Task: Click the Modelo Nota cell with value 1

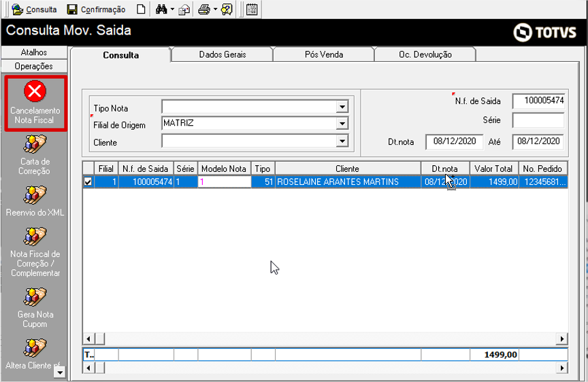Action: tap(225, 182)
